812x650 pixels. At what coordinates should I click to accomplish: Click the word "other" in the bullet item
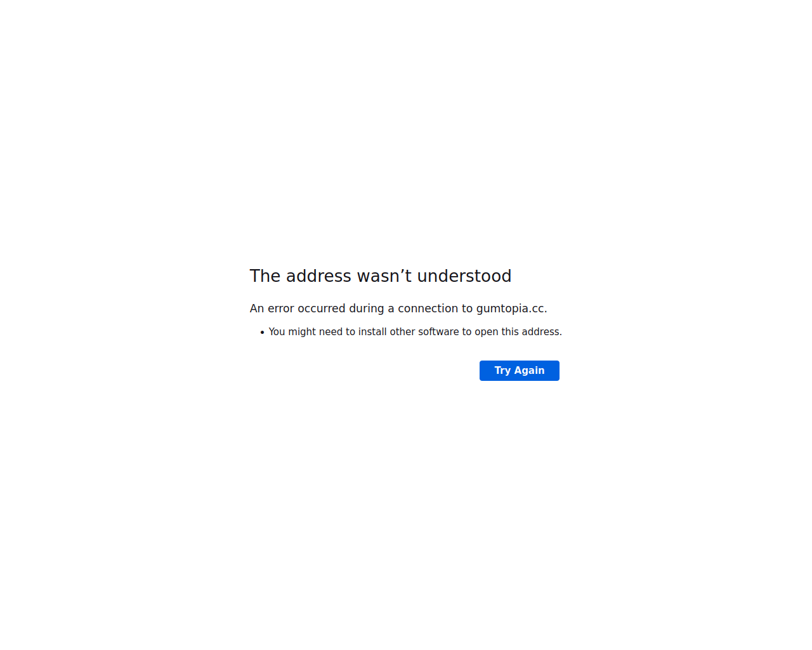(x=403, y=332)
